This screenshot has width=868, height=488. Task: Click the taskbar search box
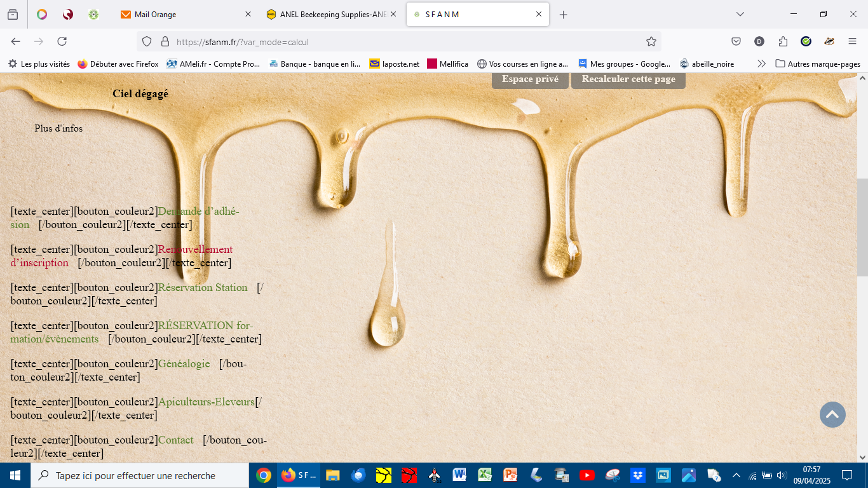pos(140,475)
